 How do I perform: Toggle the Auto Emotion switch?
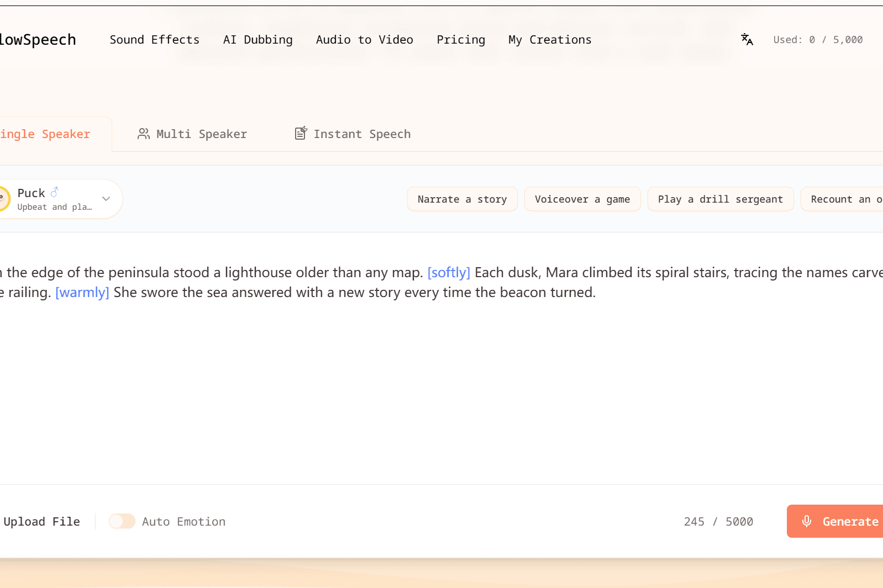(122, 521)
